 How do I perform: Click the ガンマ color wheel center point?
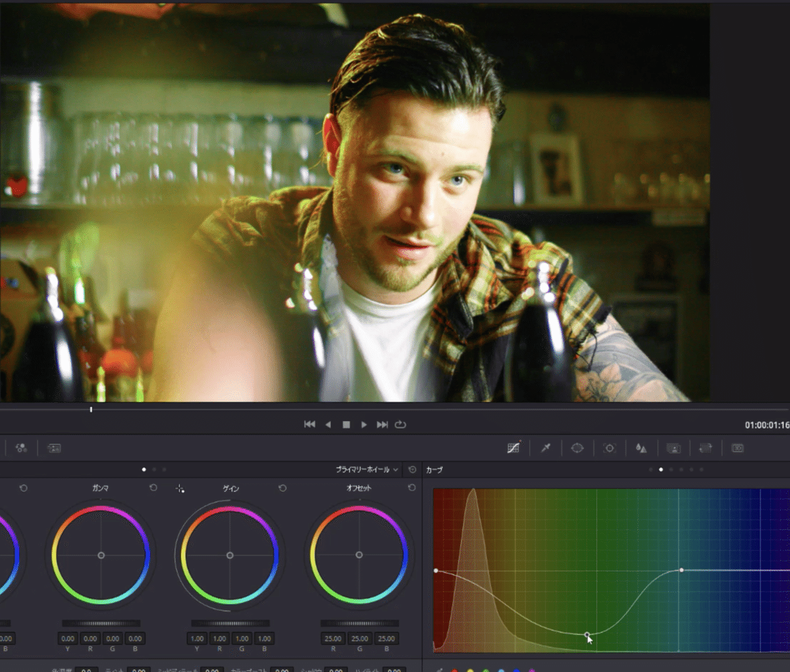click(101, 556)
